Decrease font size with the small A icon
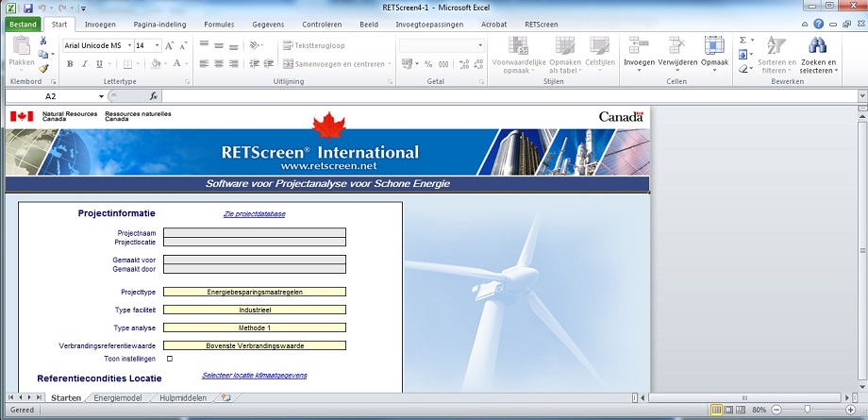Screen dimensions: 868x420 click(x=183, y=45)
